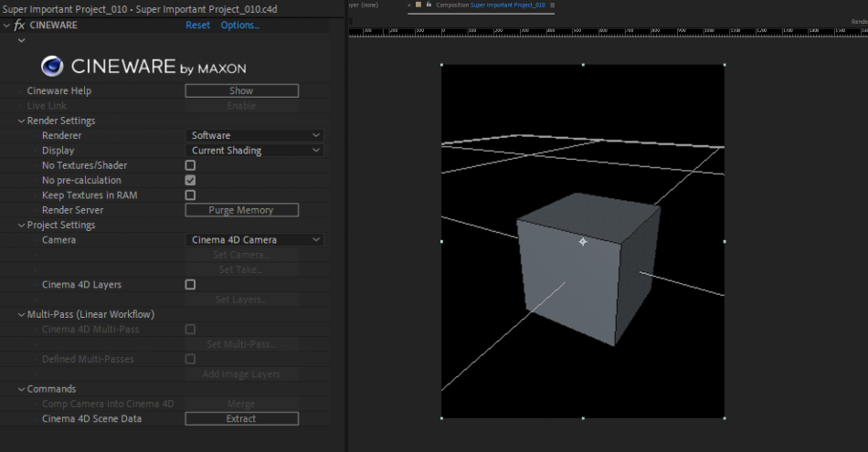
Task: Click the Cineware Help label
Action: (x=59, y=90)
